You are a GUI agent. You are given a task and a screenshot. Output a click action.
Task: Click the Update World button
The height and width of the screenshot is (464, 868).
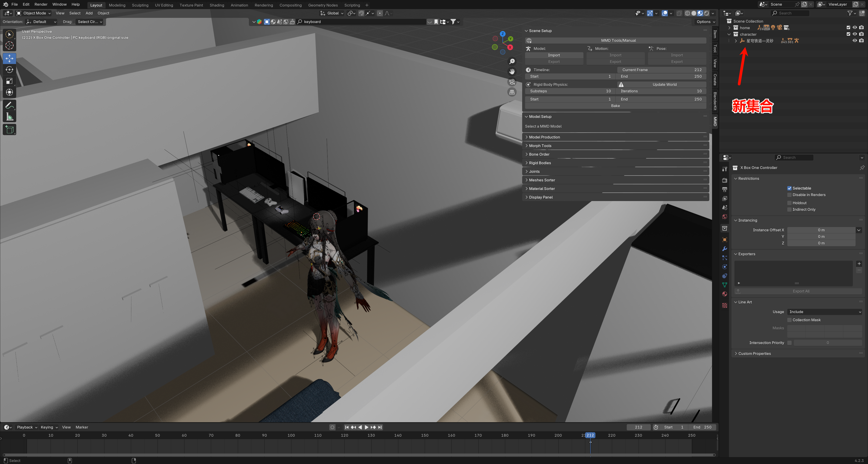click(661, 84)
